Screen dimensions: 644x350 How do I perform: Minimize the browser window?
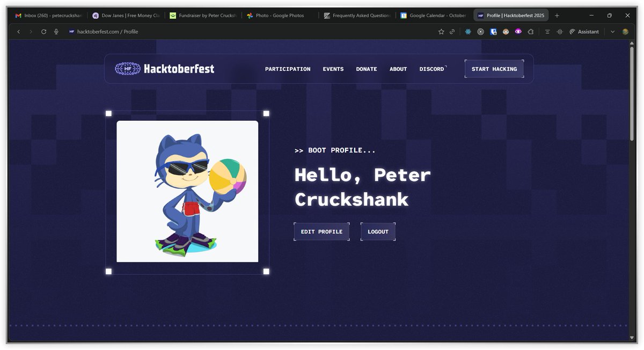(x=591, y=16)
